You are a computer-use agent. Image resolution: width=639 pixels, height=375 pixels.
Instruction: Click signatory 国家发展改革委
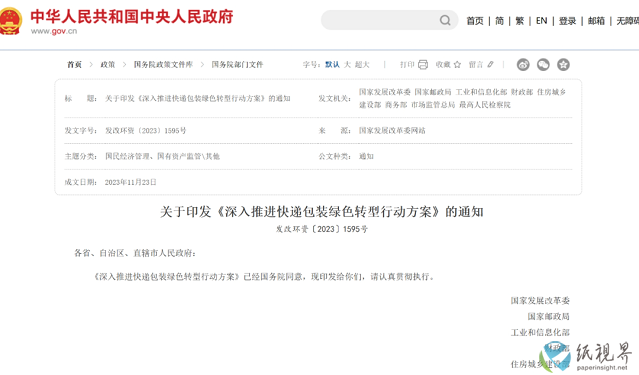540,301
